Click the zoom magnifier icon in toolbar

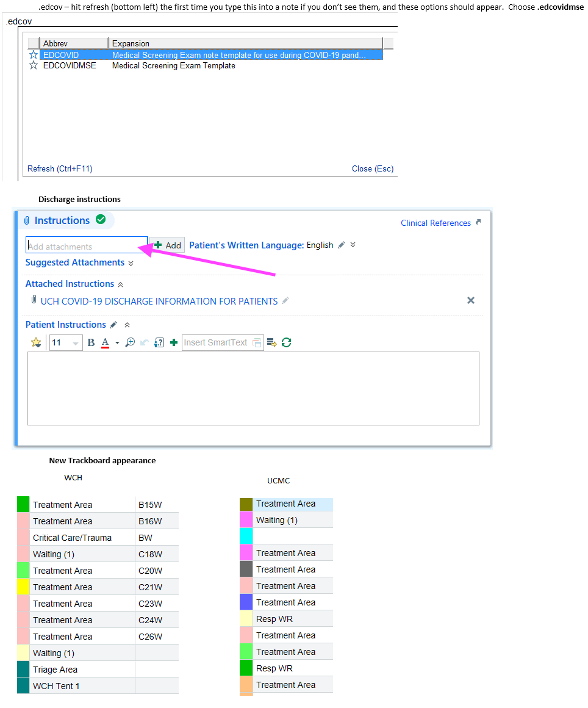(x=130, y=342)
